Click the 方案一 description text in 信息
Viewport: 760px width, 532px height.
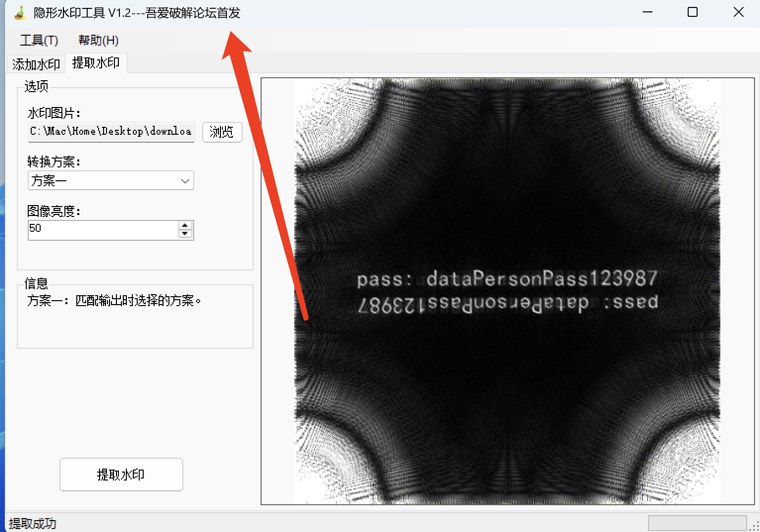click(x=114, y=301)
